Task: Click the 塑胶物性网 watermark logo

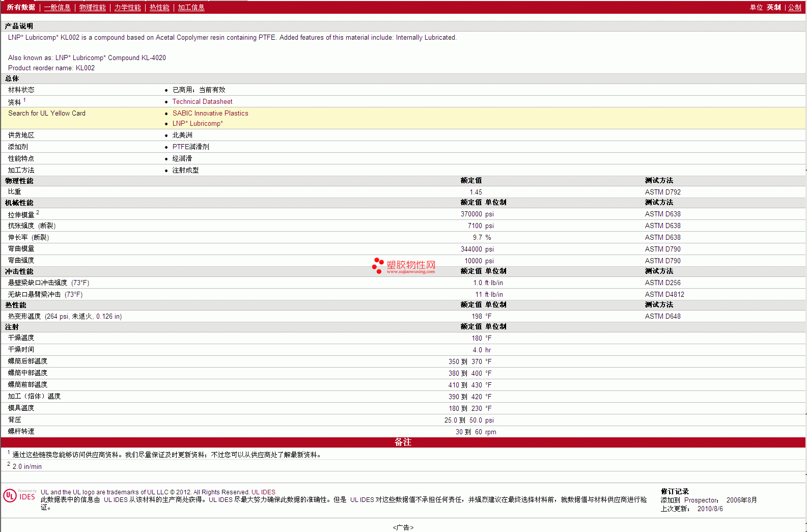Action: [x=404, y=266]
